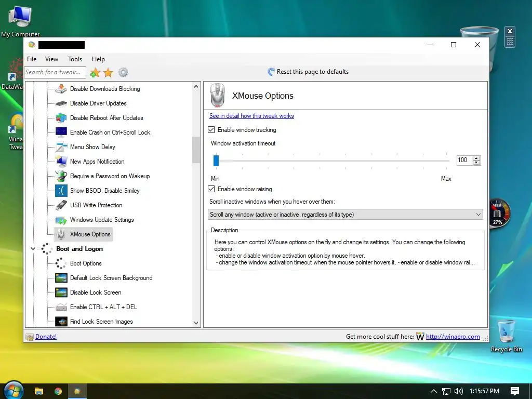Click the running Winaero Tweaker taskbar button
532x399 pixels.
point(77,391)
